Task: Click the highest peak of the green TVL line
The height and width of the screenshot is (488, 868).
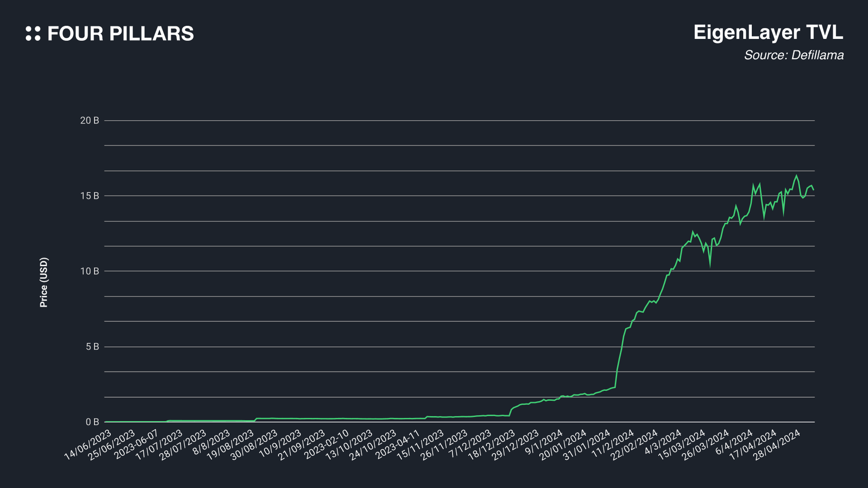Action: point(796,176)
